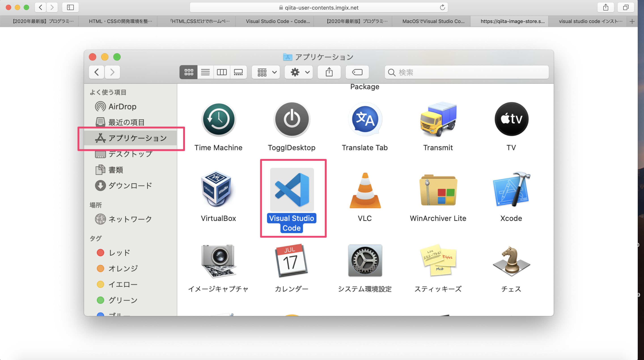
Task: Switch to the Visual Studio Code - Code tab
Action: [x=278, y=21]
